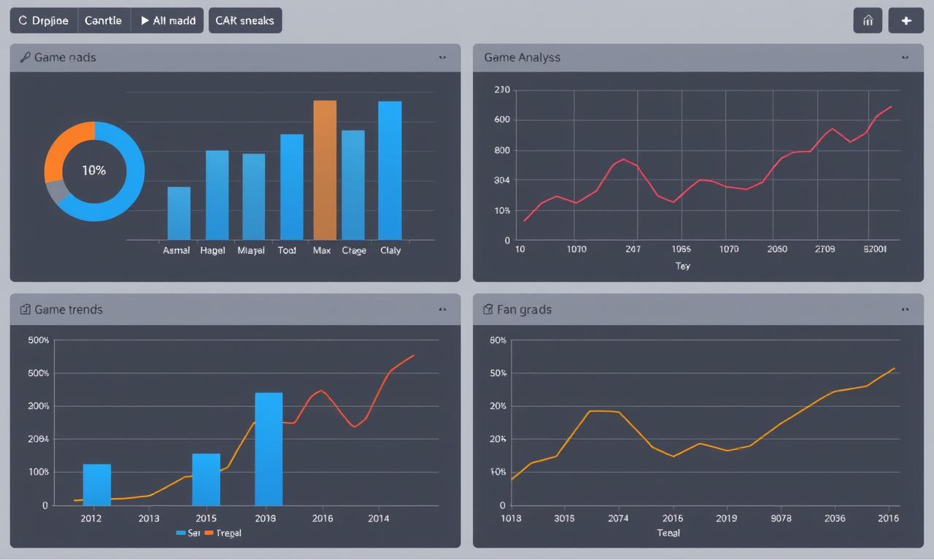Click the icon next to Game trends title
Viewport: 934px width, 560px height.
(25, 310)
